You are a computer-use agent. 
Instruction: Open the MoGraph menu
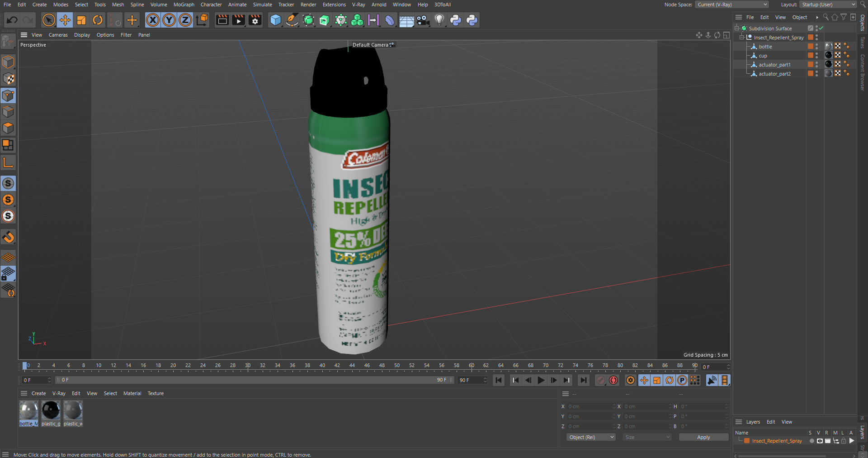coord(184,5)
